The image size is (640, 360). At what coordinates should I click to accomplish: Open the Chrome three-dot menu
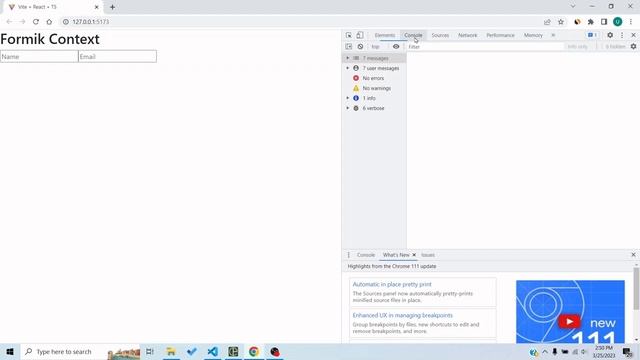point(631,22)
